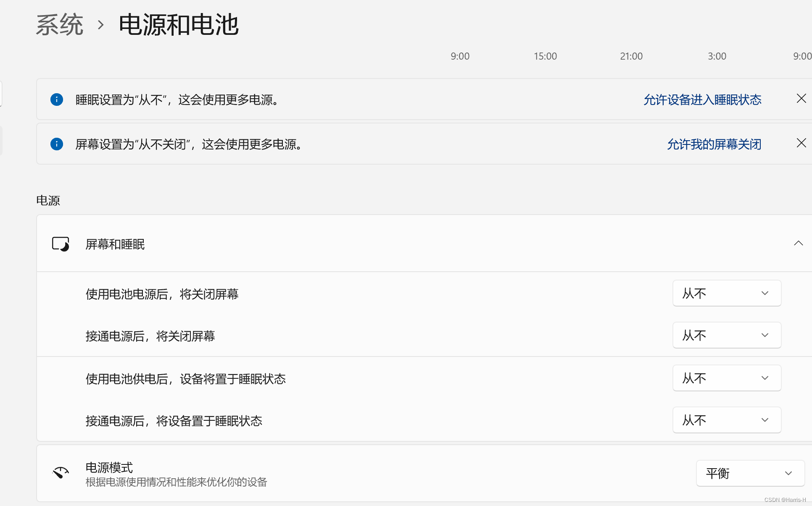Click the 15:00 chart time label

545,56
